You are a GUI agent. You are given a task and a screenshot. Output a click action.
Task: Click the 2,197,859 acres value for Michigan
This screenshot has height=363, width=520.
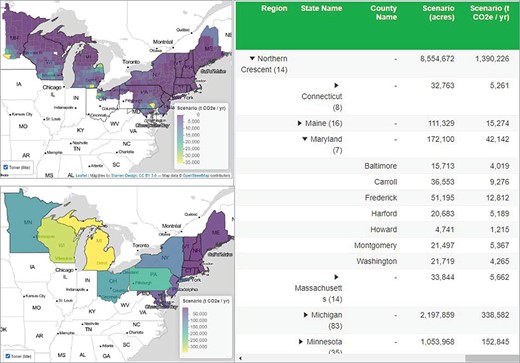point(437,315)
